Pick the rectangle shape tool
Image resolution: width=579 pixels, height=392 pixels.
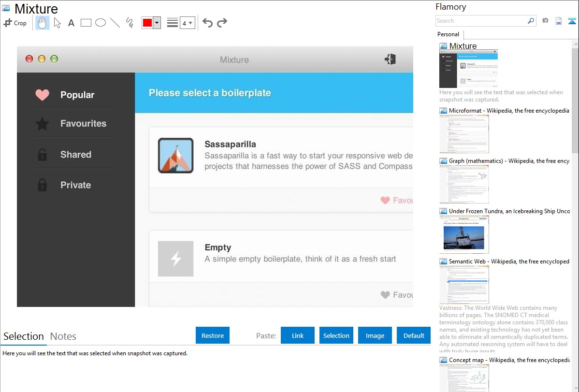(86, 23)
